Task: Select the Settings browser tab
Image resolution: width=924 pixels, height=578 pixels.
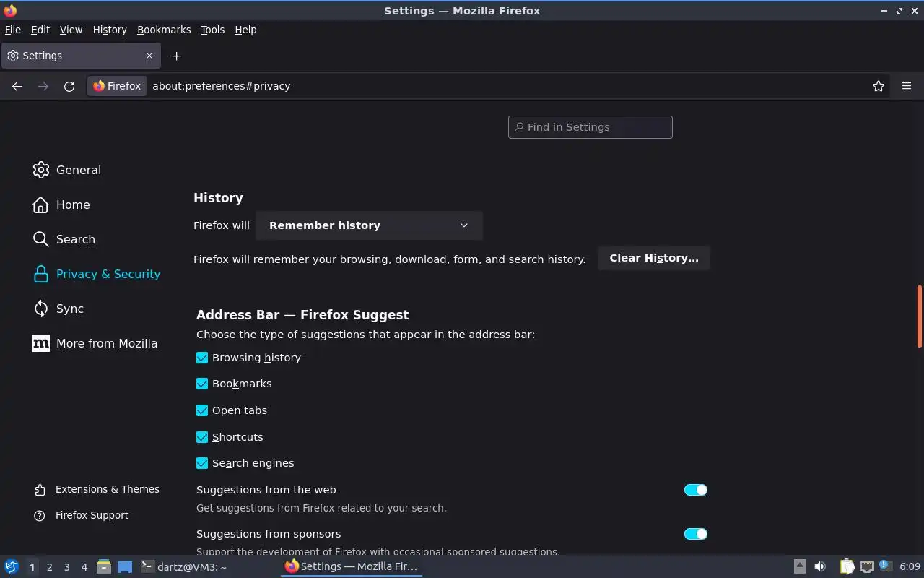Action: click(80, 56)
